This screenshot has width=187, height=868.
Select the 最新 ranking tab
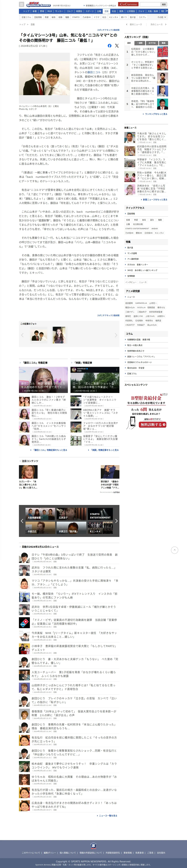coord(129,43)
